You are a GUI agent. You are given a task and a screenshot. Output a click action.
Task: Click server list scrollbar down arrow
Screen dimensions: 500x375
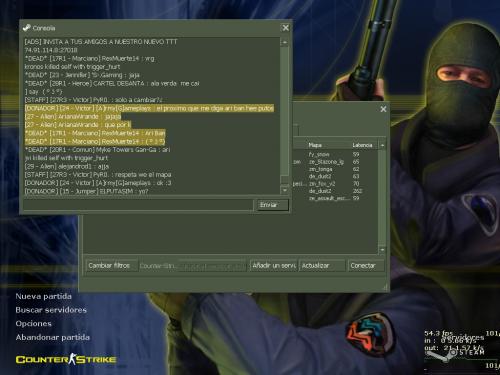[382, 250]
